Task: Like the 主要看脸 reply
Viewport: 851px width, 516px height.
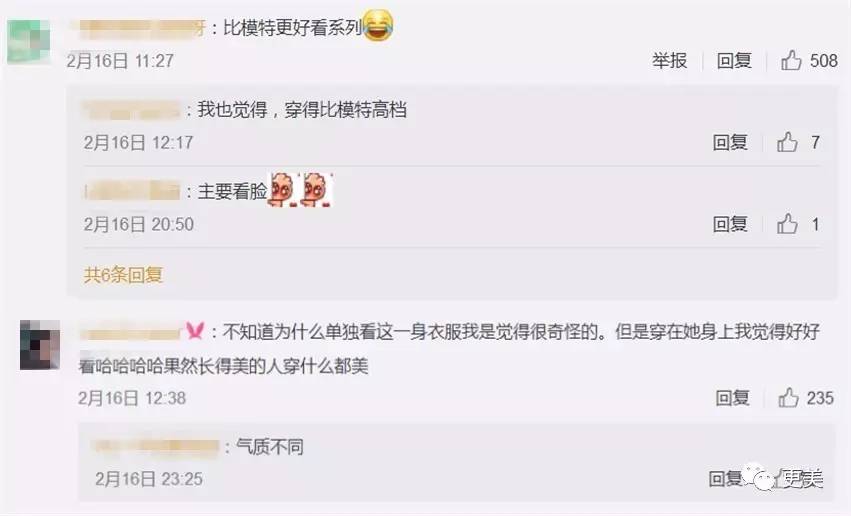Action: 787,224
